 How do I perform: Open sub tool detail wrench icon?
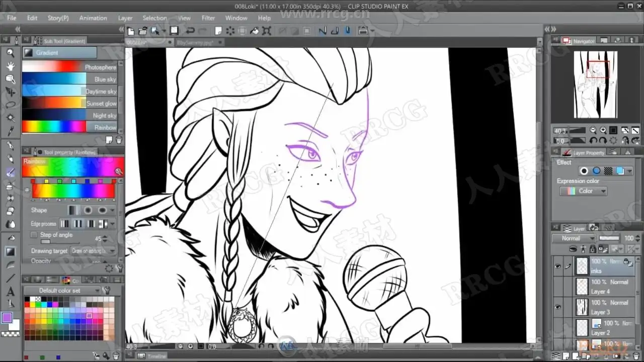pyautogui.click(x=119, y=269)
